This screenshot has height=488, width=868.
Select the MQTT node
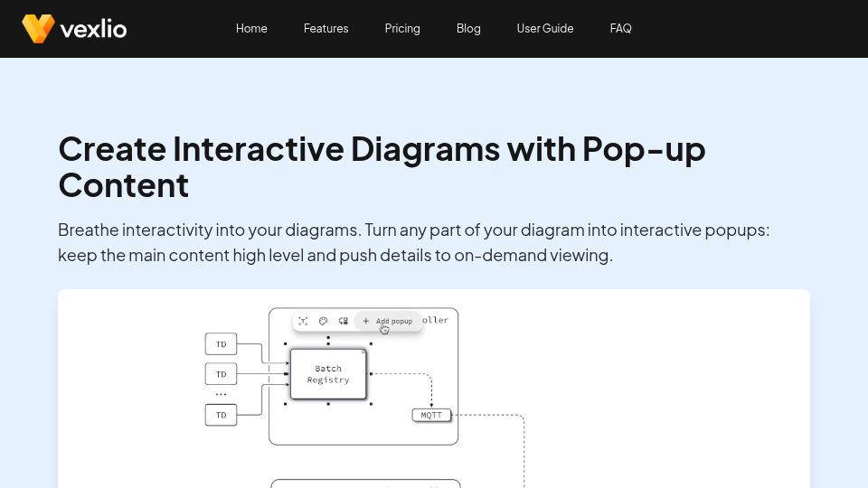tap(431, 415)
